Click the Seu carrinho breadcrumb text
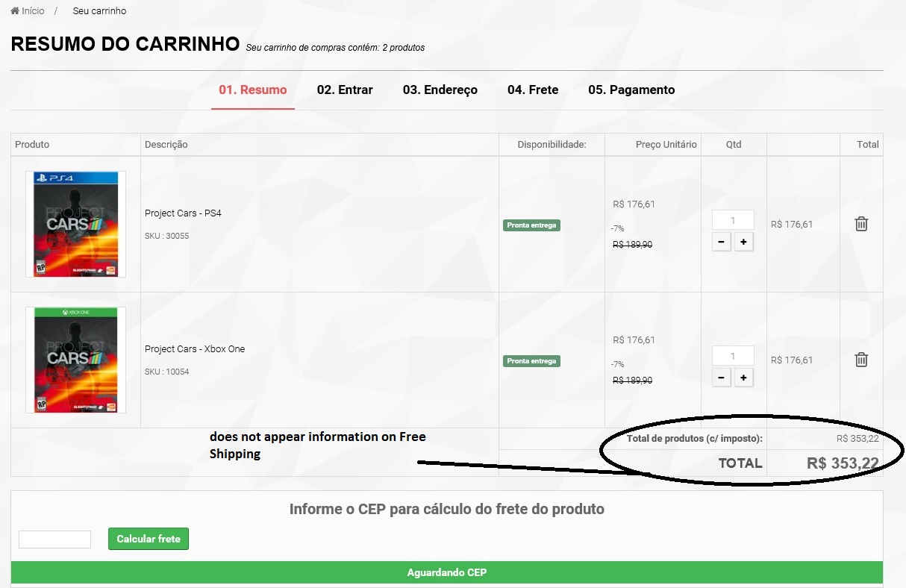The height and width of the screenshot is (588, 906). coord(99,11)
